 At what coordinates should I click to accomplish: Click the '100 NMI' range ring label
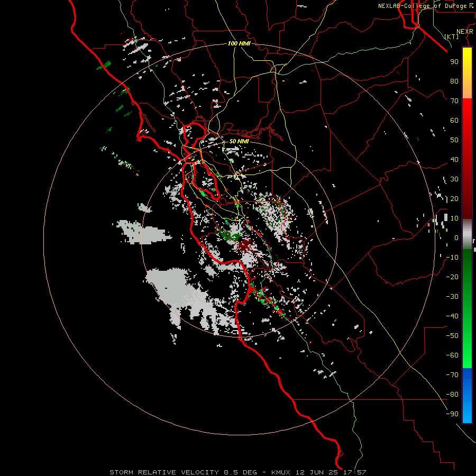(x=239, y=43)
